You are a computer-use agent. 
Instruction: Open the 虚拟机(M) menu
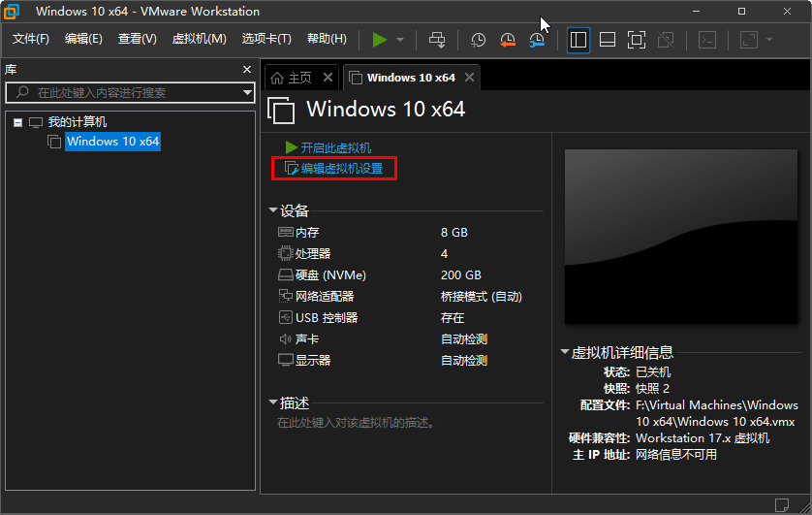tap(200, 39)
